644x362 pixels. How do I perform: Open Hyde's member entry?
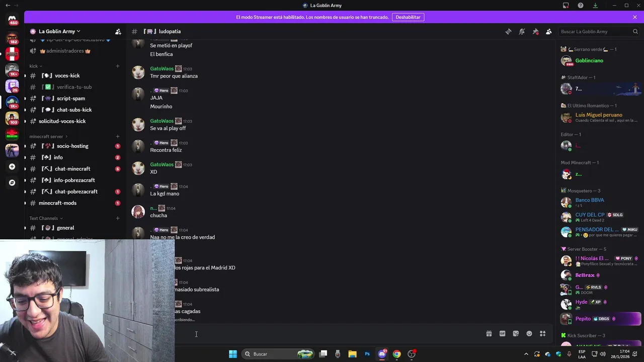600,304
